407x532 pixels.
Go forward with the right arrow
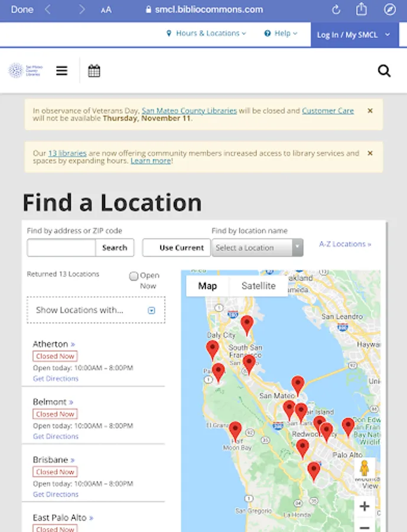tap(82, 9)
